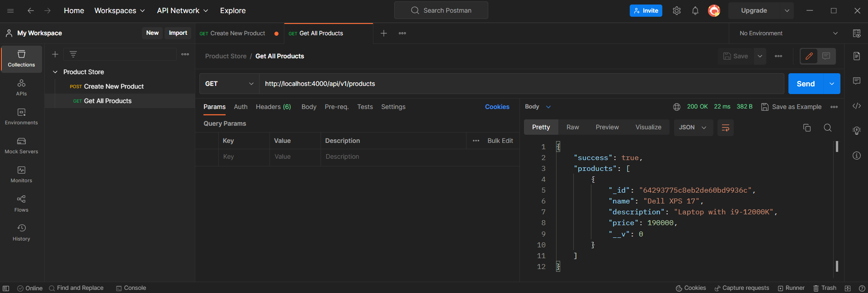The image size is (868, 293).
Task: Collapse the Product Store collection
Action: pos(55,72)
